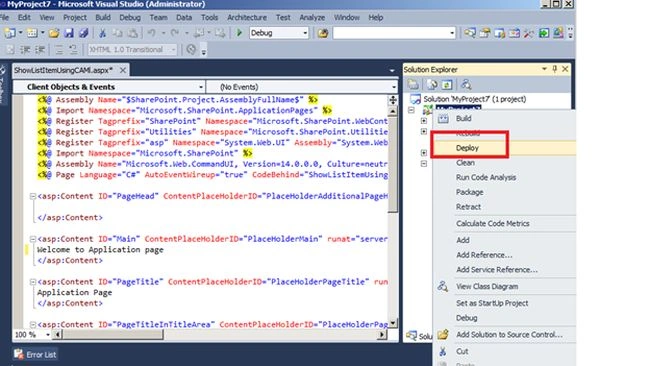Image resolution: width=650 pixels, height=366 pixels.
Task: Click the Undo arrow icon
Action: click(x=152, y=33)
